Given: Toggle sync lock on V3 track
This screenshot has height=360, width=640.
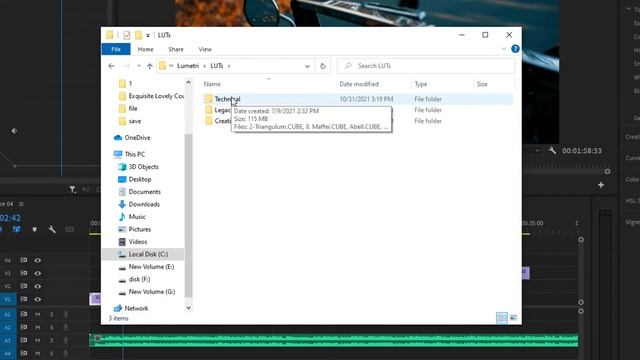Looking at the screenshot, I should click(x=24, y=273).
